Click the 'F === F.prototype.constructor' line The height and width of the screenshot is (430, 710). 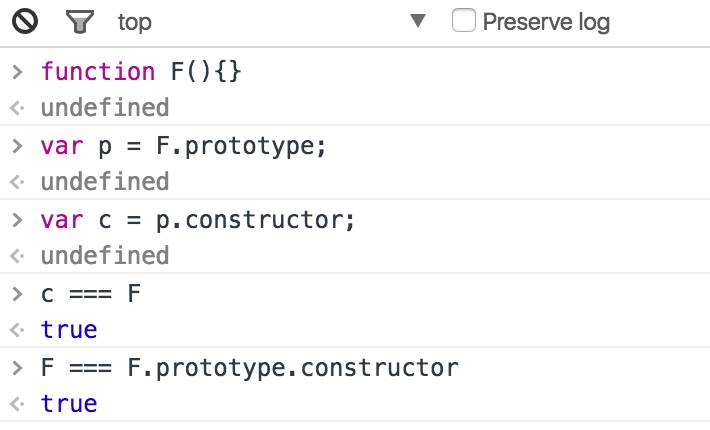pyautogui.click(x=250, y=368)
